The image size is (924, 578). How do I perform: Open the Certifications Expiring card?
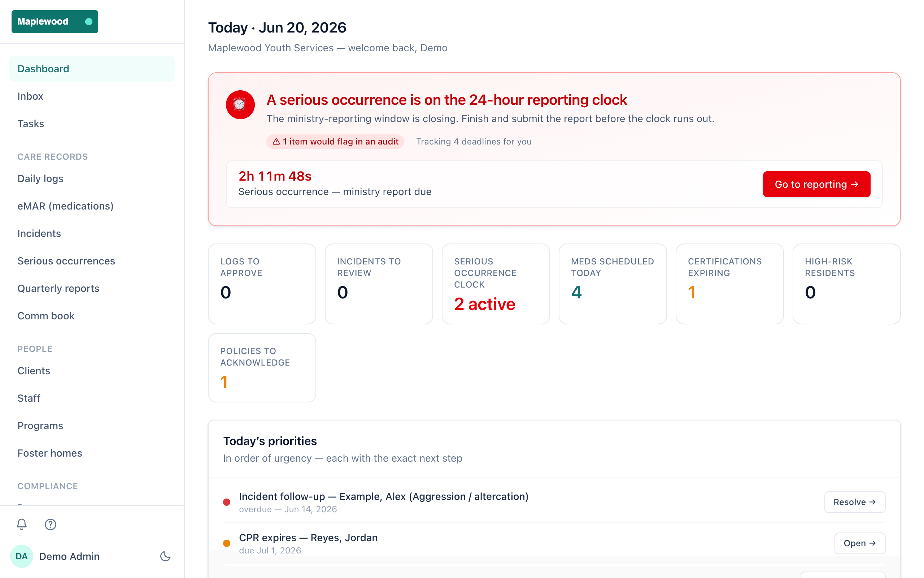[x=730, y=284]
